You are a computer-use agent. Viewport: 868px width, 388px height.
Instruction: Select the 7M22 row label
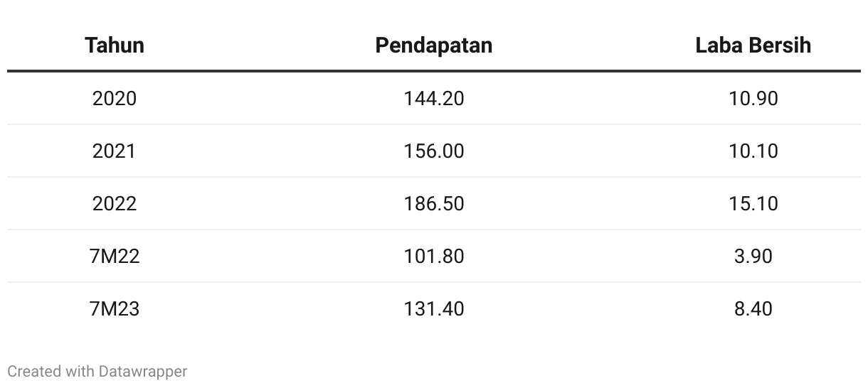[115, 256]
